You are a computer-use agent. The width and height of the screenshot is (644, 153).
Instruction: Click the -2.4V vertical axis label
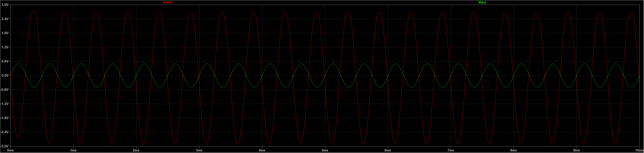coord(5,132)
